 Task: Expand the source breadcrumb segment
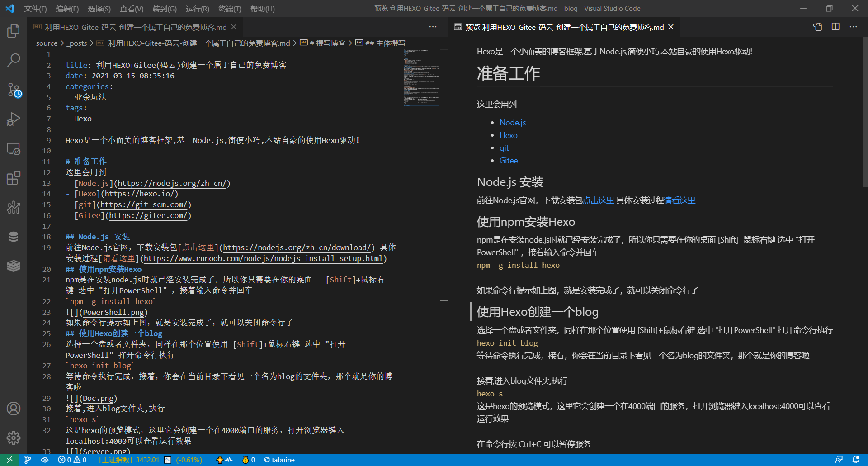47,43
